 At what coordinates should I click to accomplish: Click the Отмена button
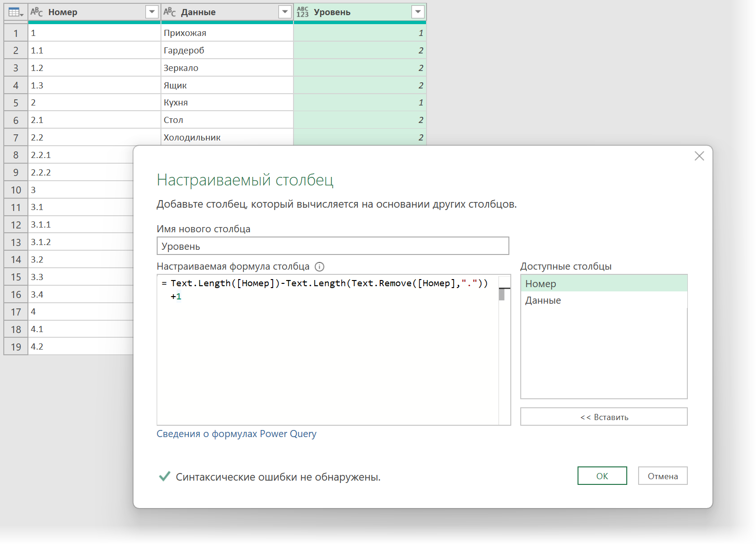pyautogui.click(x=663, y=476)
